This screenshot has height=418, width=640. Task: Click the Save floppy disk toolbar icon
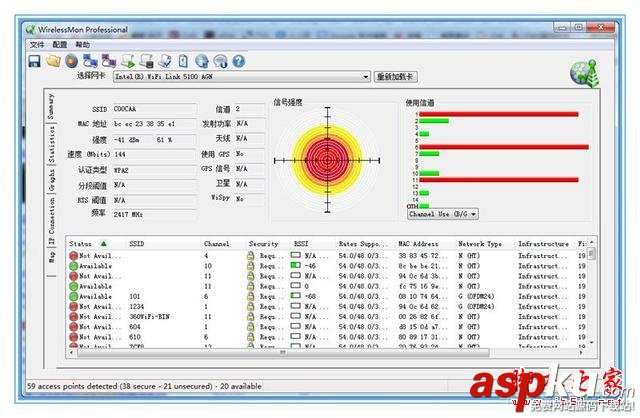pyautogui.click(x=34, y=61)
